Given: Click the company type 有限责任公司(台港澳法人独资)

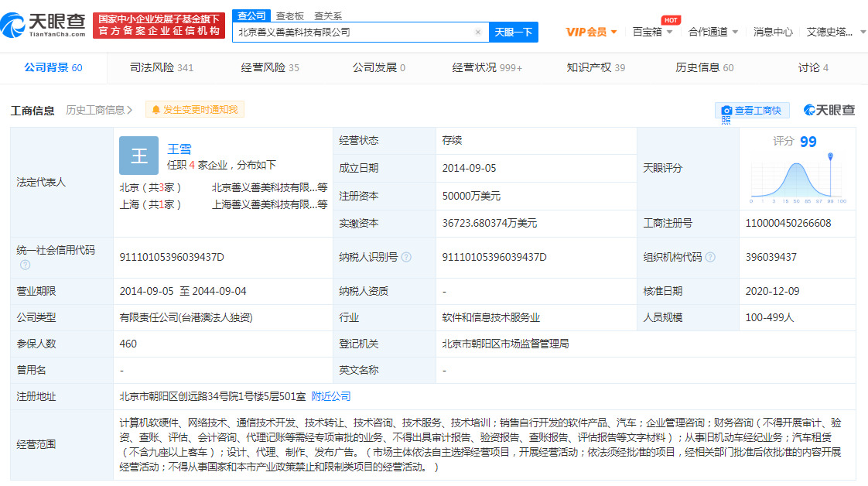Looking at the screenshot, I should (x=186, y=317).
